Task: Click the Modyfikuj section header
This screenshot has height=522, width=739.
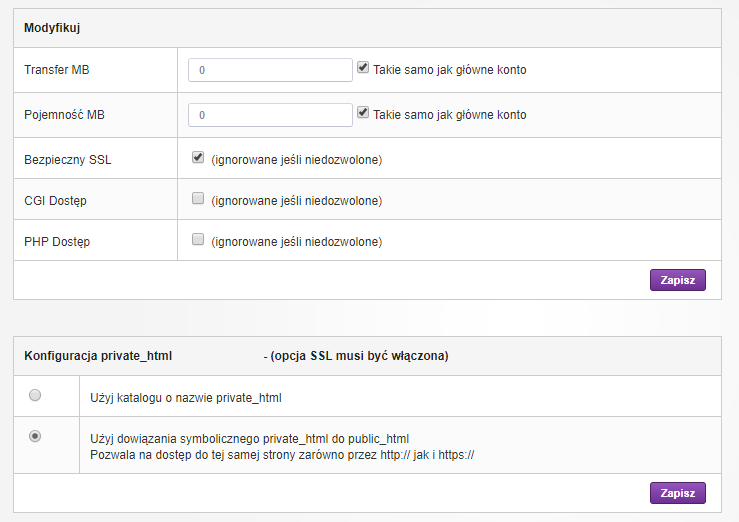Action: point(53,28)
